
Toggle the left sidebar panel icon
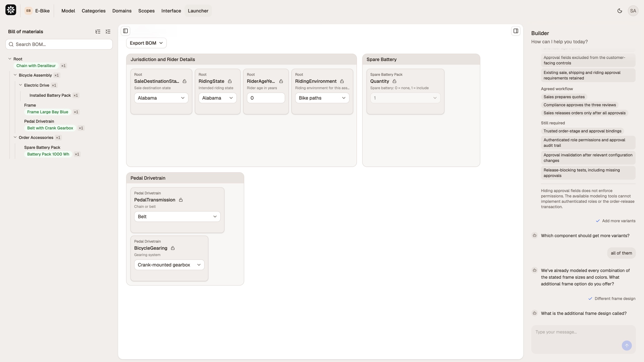pos(125,31)
